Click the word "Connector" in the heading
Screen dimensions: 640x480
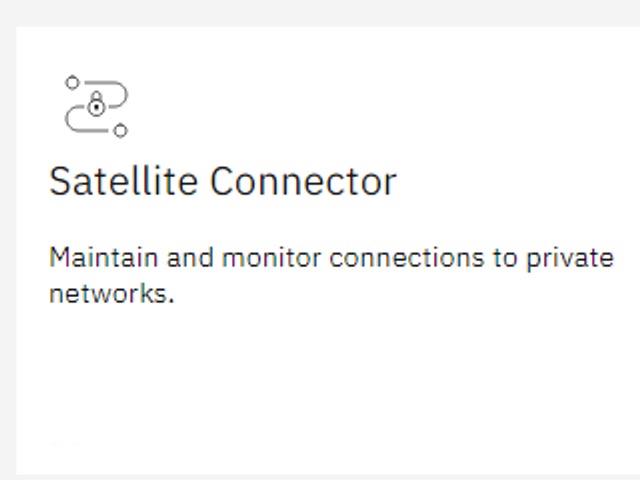(x=303, y=182)
